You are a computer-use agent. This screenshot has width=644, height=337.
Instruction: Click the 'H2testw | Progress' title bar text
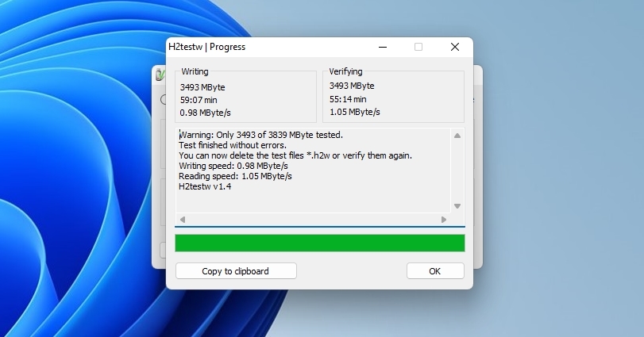[x=207, y=47]
